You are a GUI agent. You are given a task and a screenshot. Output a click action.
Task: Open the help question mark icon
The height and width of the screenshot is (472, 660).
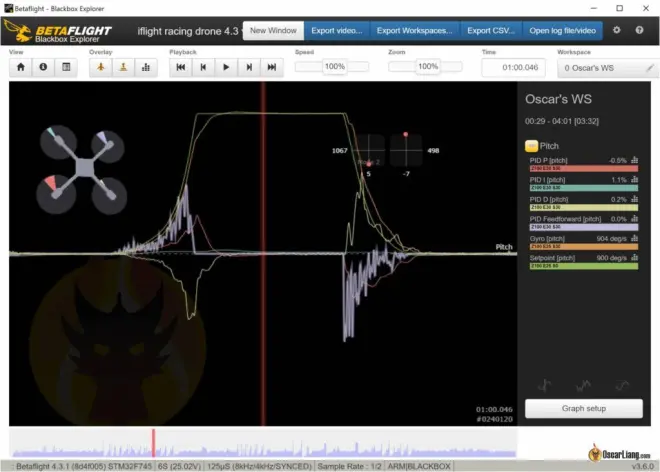[x=639, y=30]
